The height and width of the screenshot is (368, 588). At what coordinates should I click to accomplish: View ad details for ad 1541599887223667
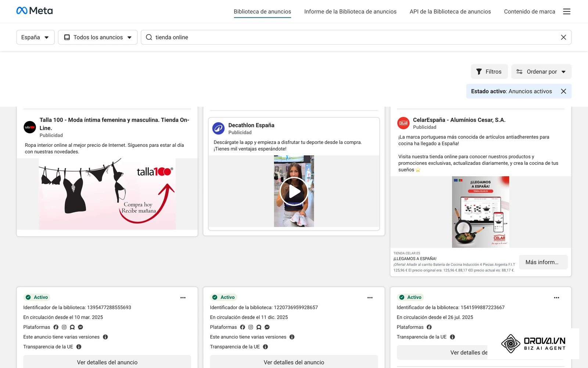[442, 353]
